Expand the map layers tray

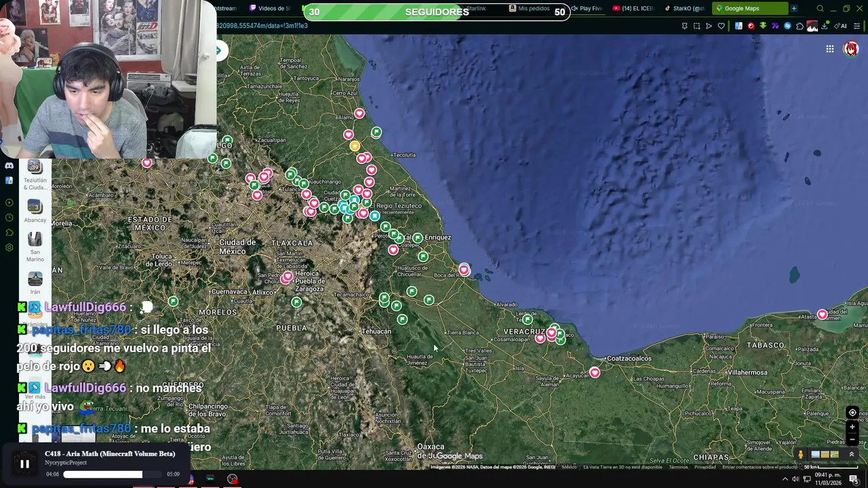(852, 454)
